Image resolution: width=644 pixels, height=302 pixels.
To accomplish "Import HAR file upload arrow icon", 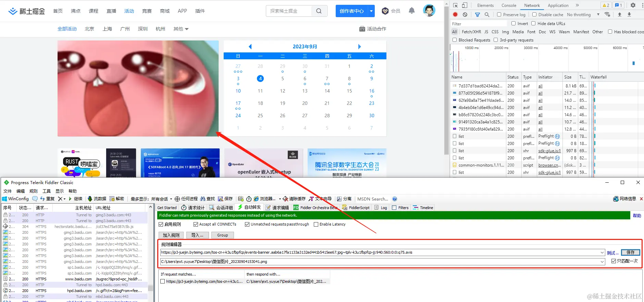I will [619, 14].
